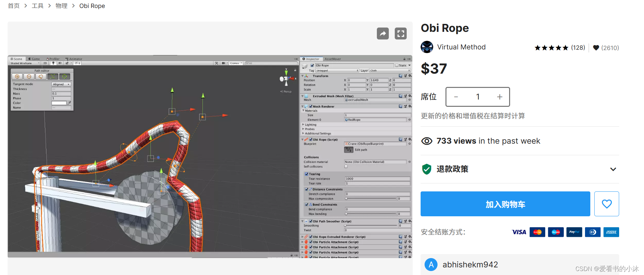Open the fullscreen preview icon
Viewport: 644px width, 275px height.
[401, 34]
